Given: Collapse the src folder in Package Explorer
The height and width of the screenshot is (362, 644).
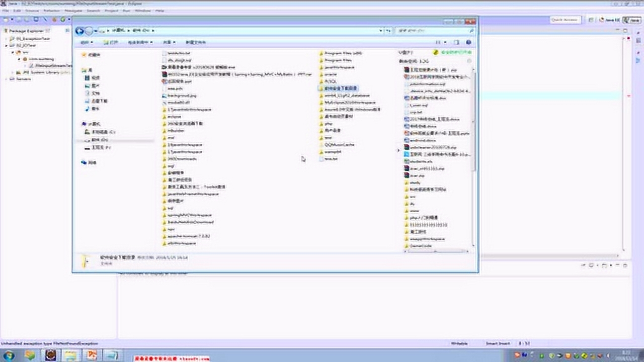Looking at the screenshot, I should click(x=13, y=52).
